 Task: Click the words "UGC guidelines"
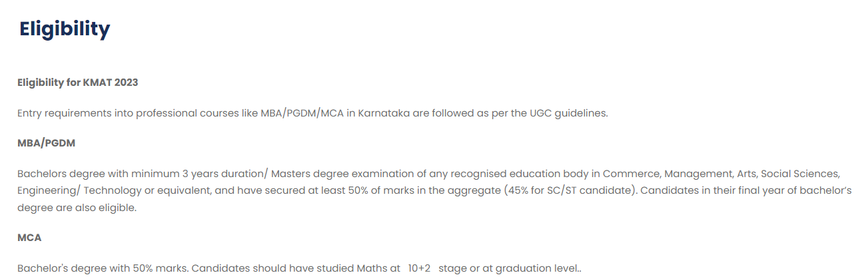[x=568, y=113]
